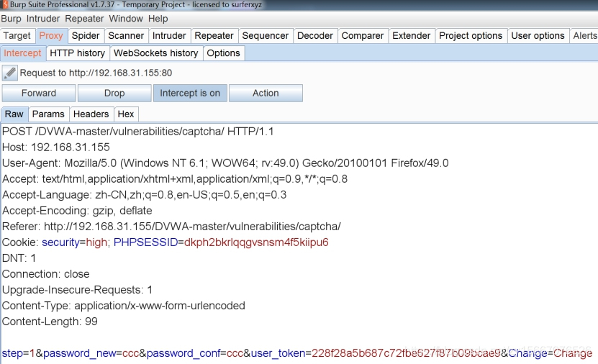
Task: Click the DNT: 1 header line
Action: click(19, 258)
